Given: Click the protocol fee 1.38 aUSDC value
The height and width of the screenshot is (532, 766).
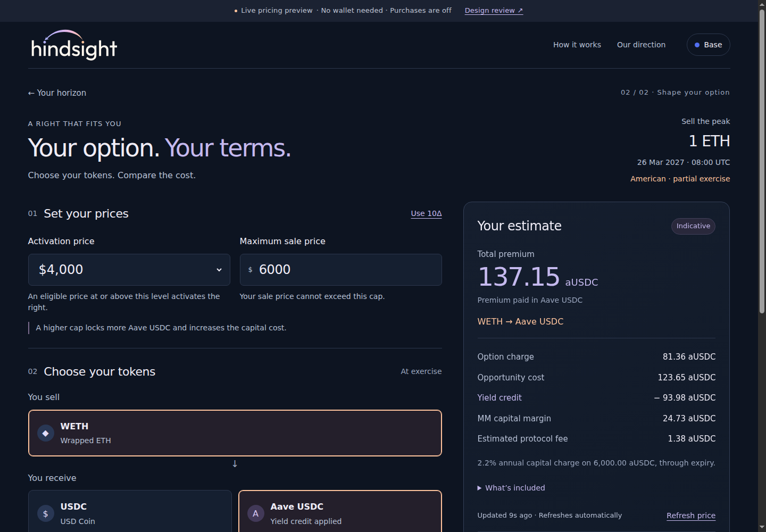Looking at the screenshot, I should pyautogui.click(x=692, y=438).
